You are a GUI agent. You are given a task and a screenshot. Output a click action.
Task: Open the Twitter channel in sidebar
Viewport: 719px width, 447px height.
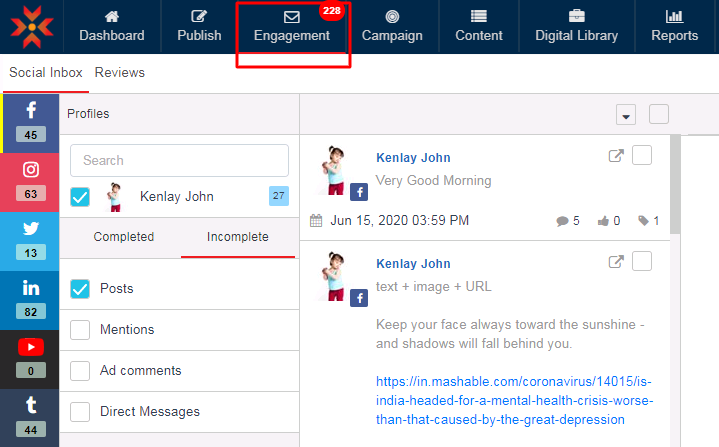(31, 240)
